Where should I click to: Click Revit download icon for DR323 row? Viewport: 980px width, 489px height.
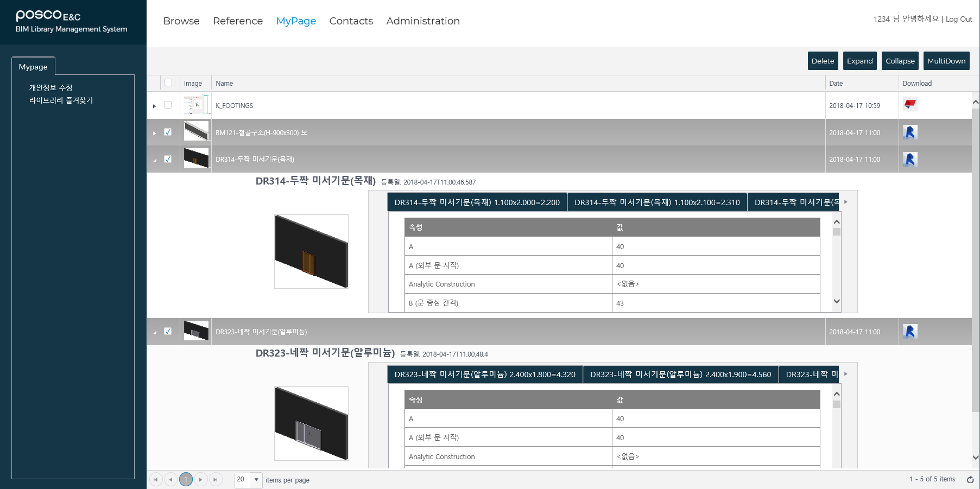pos(910,332)
